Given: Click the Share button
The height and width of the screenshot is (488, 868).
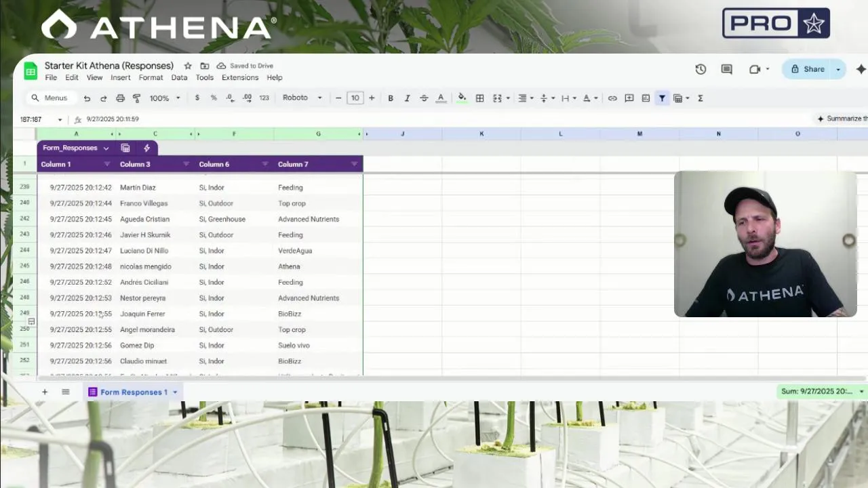Looking at the screenshot, I should click(808, 69).
